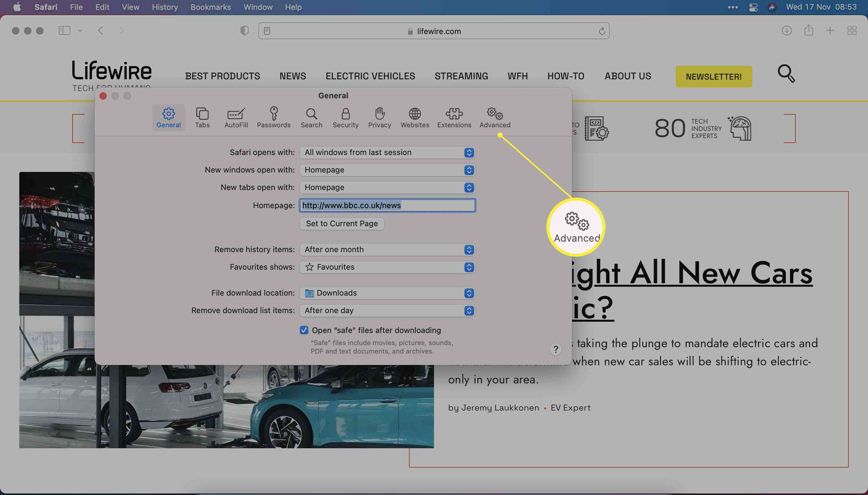This screenshot has width=868, height=495.
Task: Go forward with Safari forward arrow
Action: [x=121, y=30]
